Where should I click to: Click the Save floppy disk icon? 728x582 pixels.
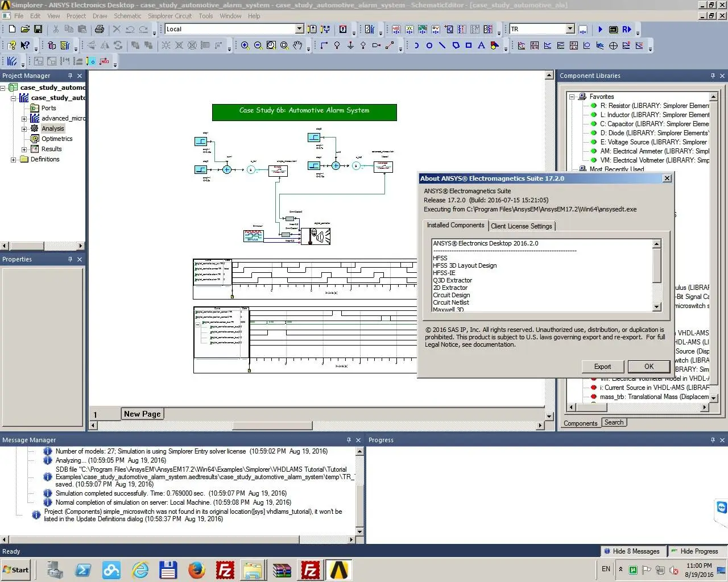(38, 29)
